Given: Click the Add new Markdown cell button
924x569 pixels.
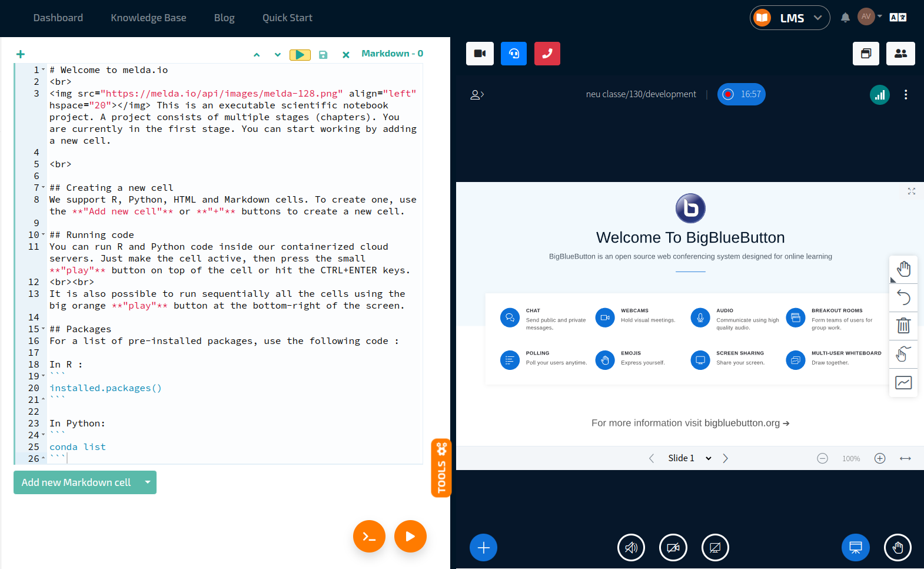Looking at the screenshot, I should pyautogui.click(x=76, y=482).
